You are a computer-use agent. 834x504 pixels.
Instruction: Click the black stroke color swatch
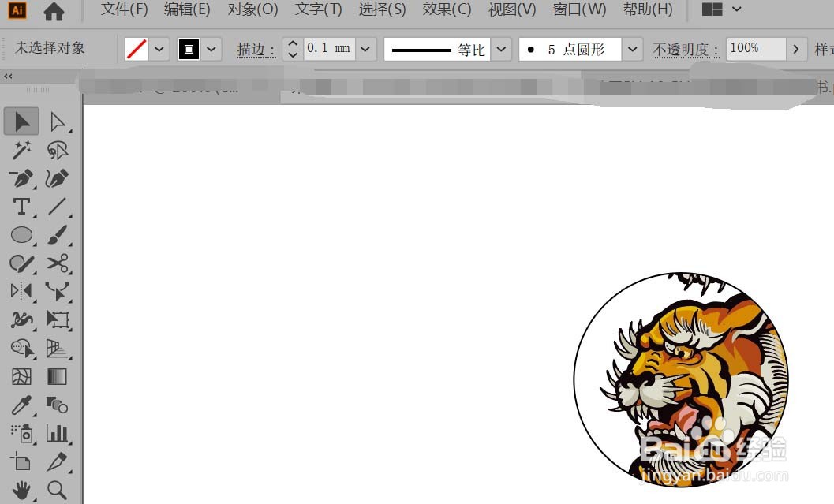189,50
